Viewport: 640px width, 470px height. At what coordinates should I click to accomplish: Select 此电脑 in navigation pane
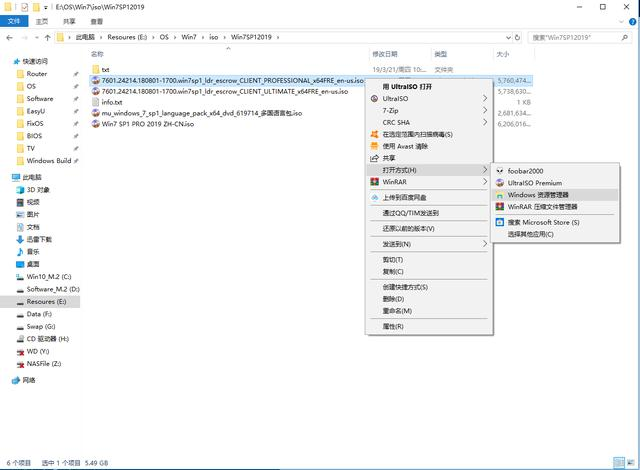point(32,177)
